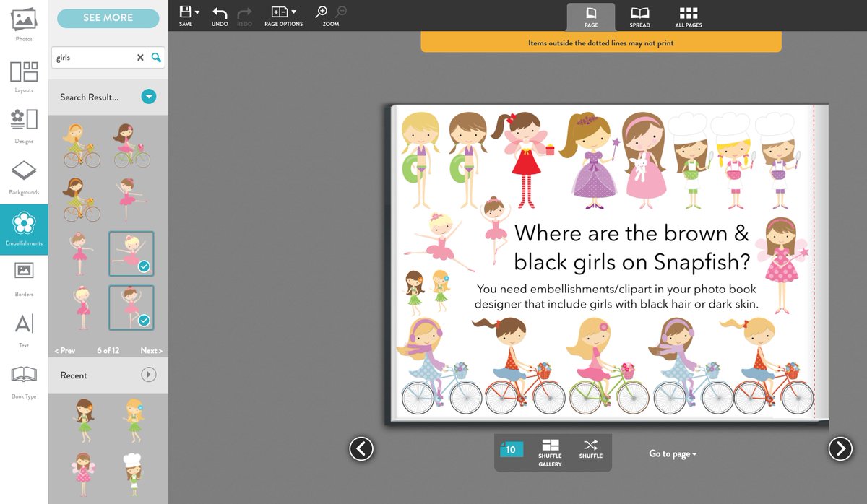Click the zoom out magnifier

point(341,12)
